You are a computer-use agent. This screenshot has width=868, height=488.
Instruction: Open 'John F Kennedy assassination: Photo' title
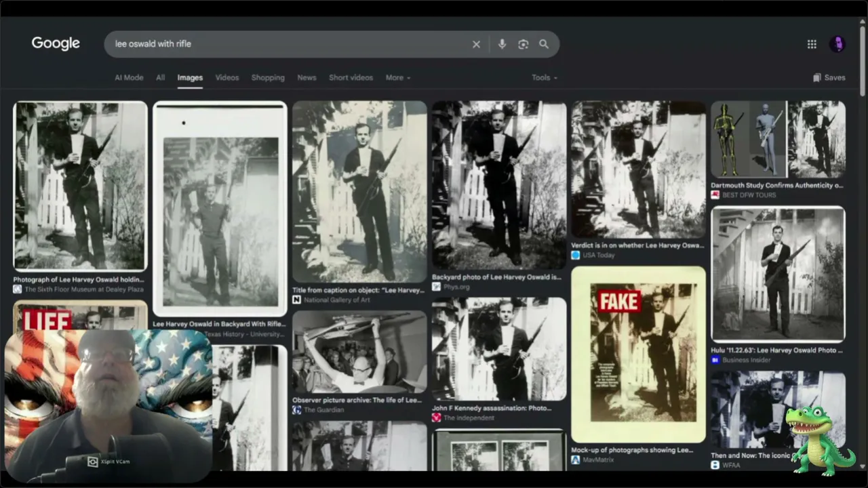[492, 408]
